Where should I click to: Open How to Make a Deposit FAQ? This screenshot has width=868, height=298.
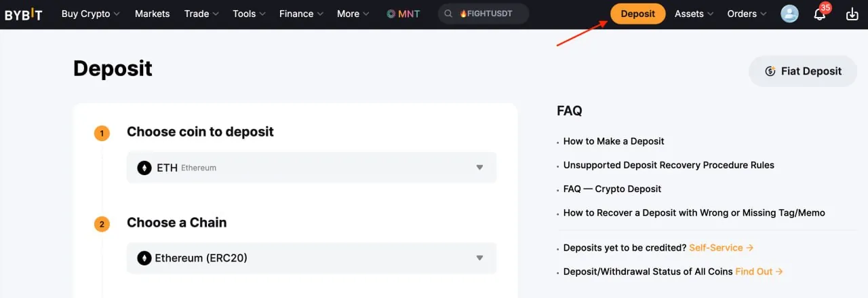pos(614,141)
